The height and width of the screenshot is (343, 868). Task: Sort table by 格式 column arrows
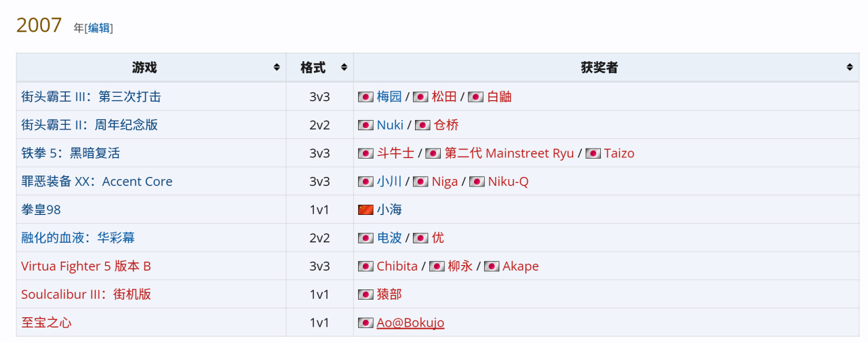(x=344, y=68)
